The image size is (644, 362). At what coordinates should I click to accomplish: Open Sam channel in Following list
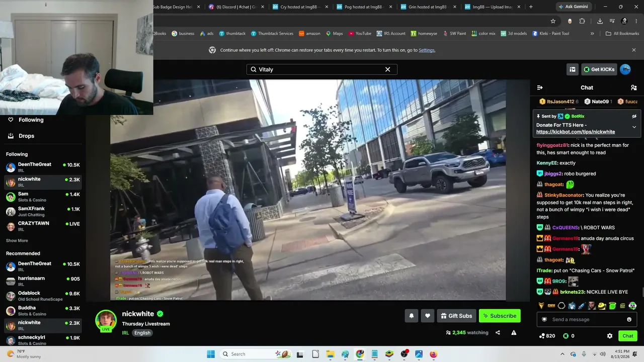pyautogui.click(x=43, y=197)
